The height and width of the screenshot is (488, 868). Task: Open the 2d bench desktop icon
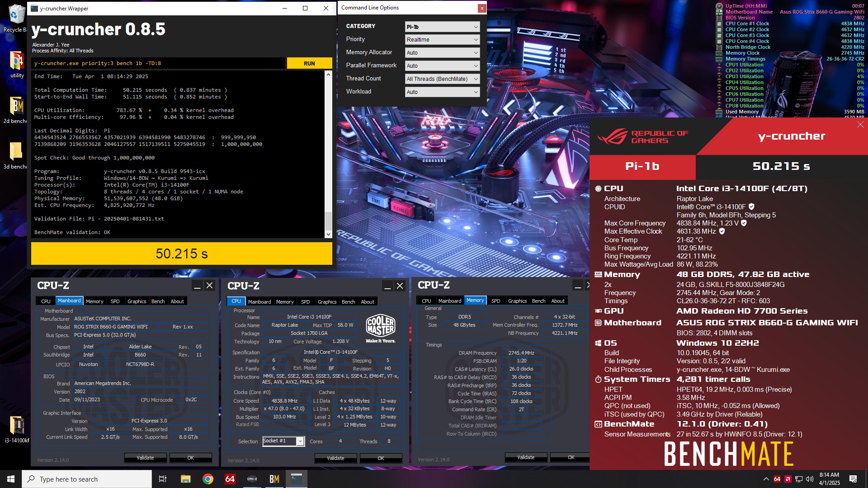pos(16,110)
